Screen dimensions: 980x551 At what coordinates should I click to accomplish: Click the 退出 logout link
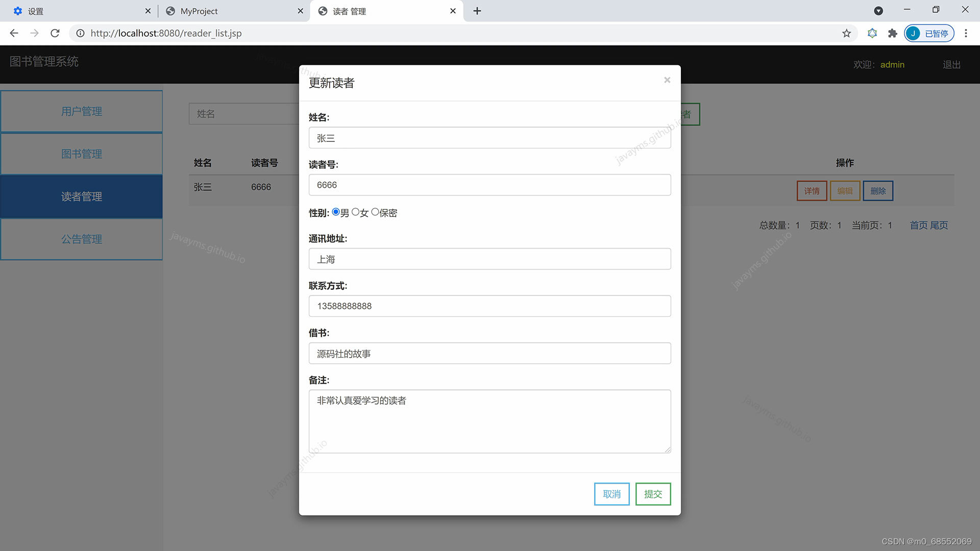pyautogui.click(x=951, y=64)
